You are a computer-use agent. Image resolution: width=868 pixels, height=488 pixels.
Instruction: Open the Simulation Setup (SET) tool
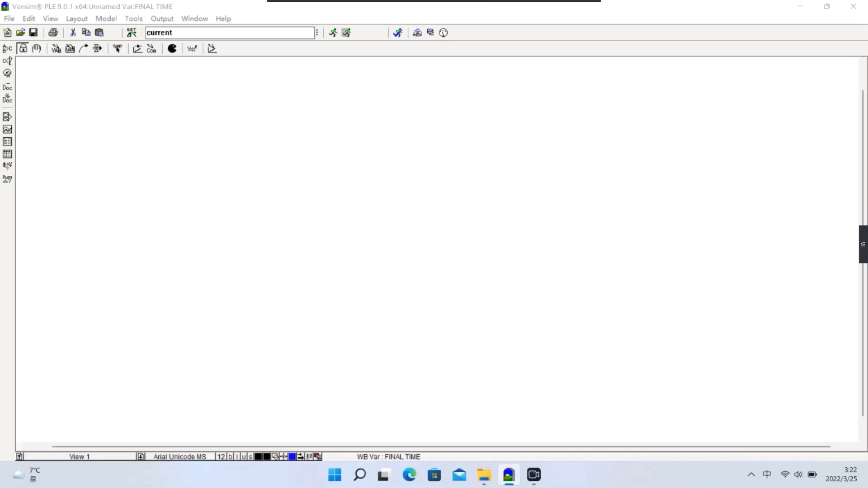tap(132, 33)
